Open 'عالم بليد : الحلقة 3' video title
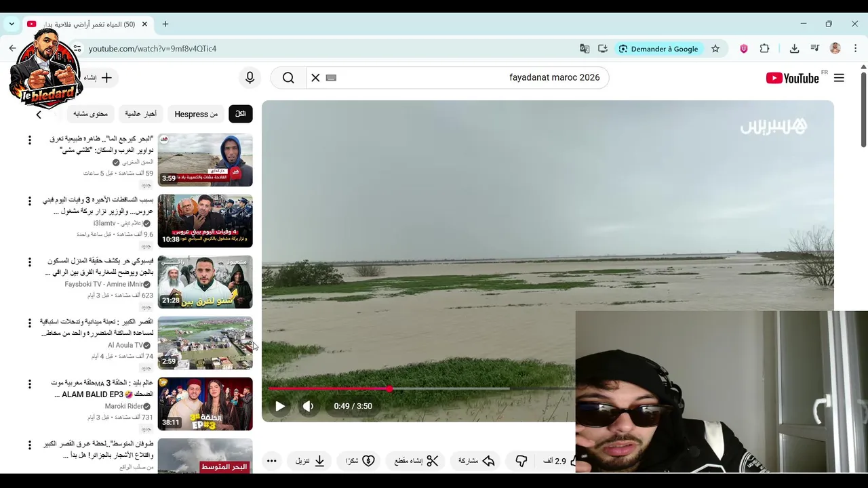 (104, 389)
